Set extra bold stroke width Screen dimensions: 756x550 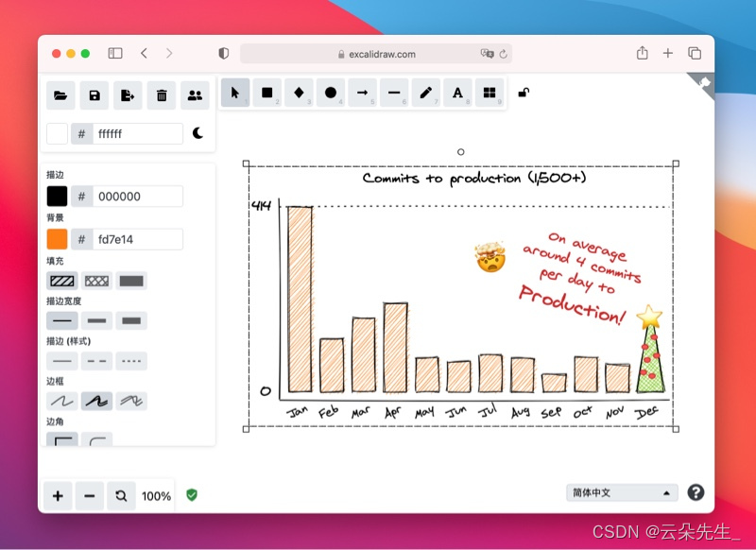click(131, 320)
